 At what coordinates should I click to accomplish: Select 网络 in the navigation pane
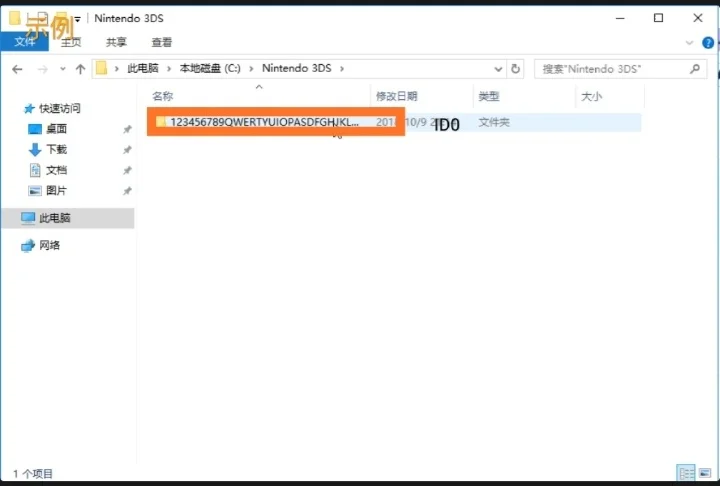[x=49, y=245]
